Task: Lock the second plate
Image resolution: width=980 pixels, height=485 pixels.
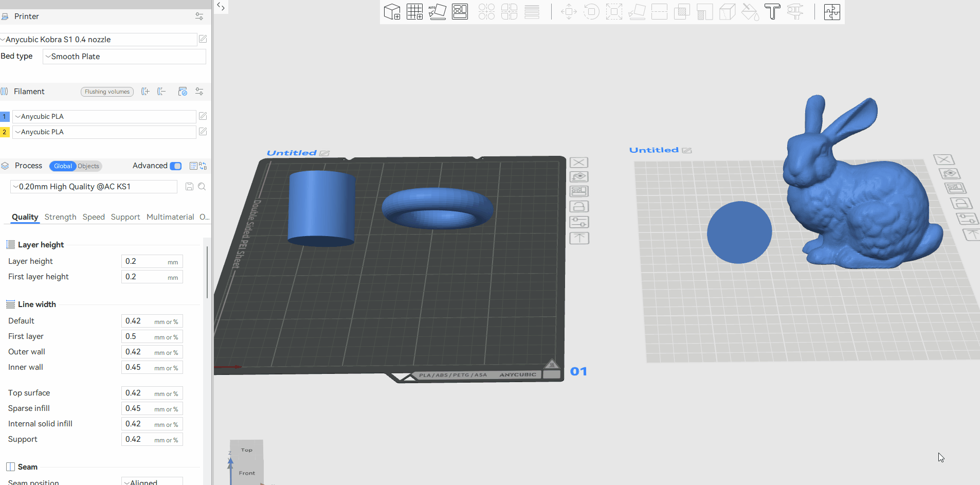Action: 961,203
